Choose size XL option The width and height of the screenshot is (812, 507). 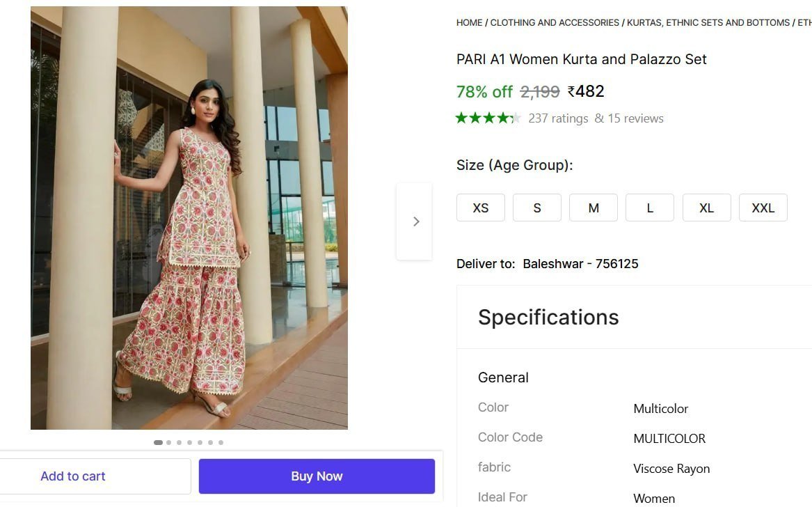coord(706,208)
